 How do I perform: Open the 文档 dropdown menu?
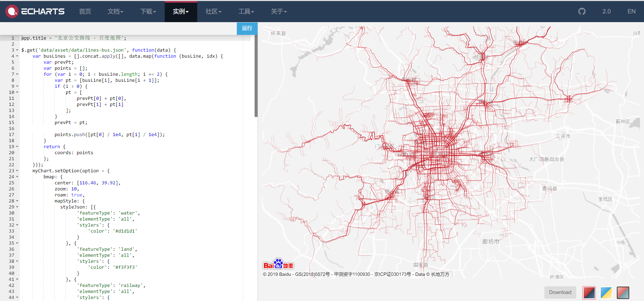115,11
